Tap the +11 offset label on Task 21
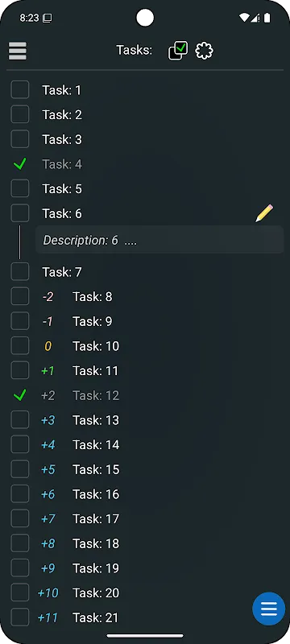 [48, 617]
